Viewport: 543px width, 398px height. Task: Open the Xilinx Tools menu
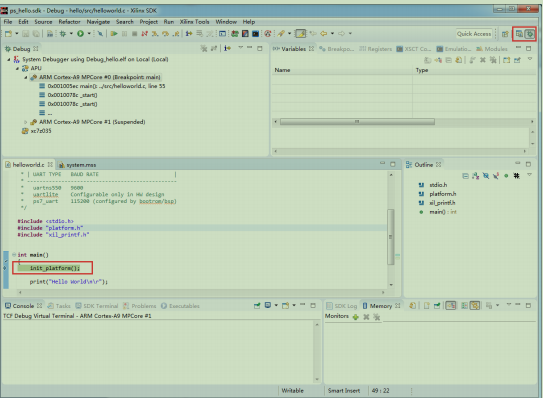(194, 21)
